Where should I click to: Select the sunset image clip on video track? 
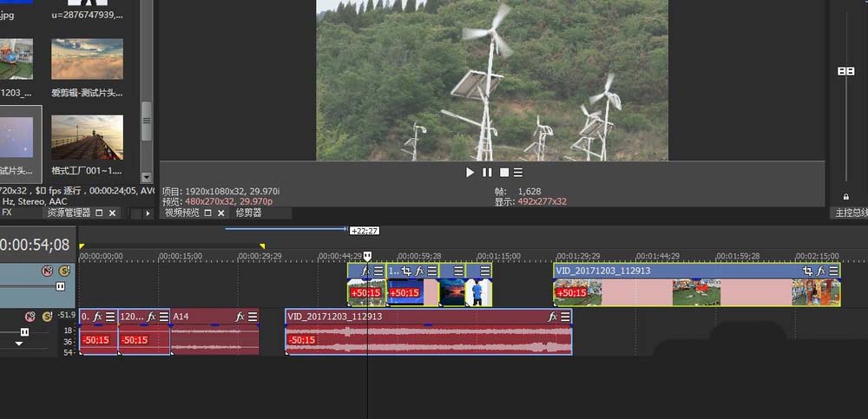click(452, 285)
